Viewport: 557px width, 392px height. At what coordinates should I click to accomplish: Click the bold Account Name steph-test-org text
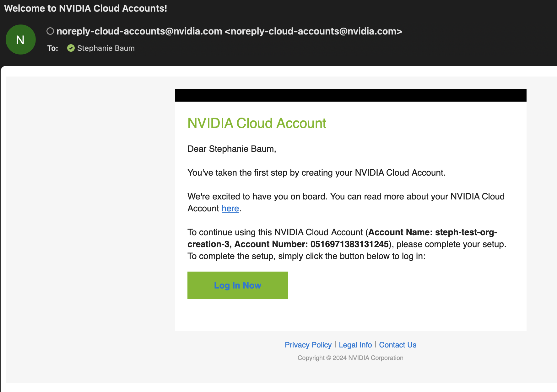point(433,232)
